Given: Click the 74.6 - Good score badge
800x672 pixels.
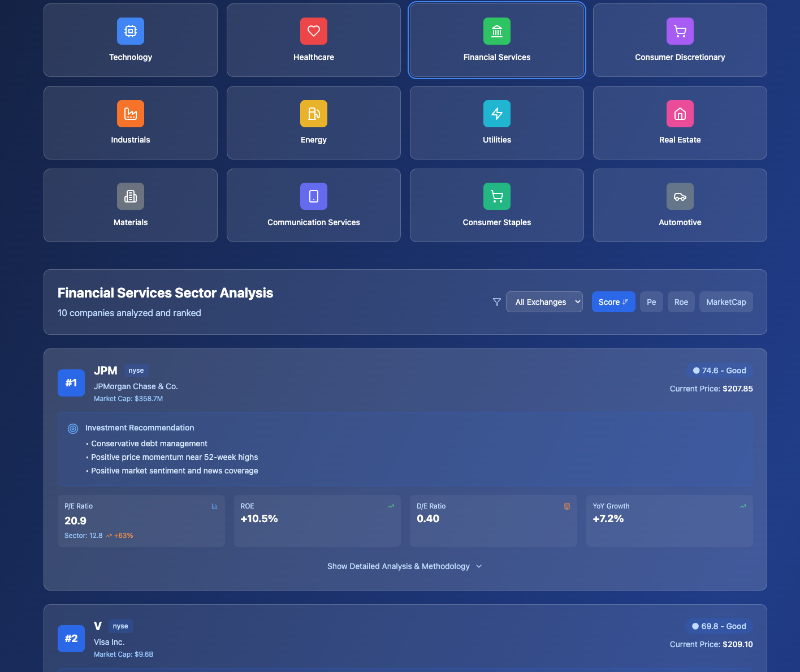Looking at the screenshot, I should [x=720, y=371].
